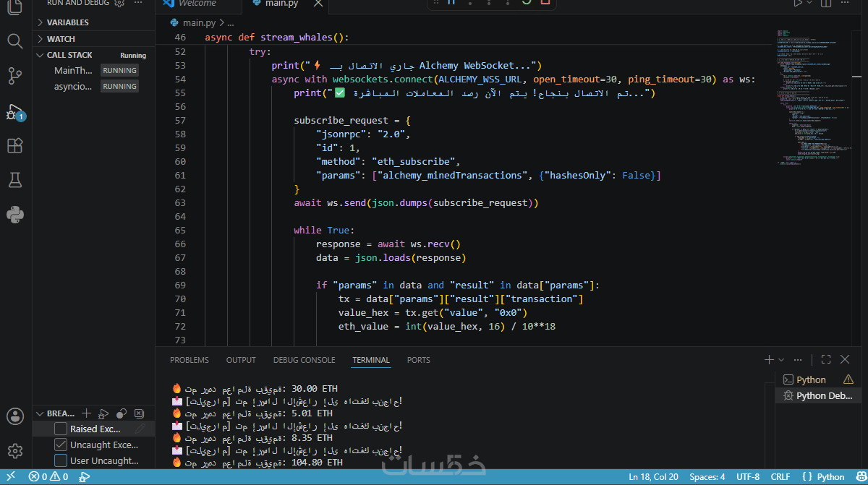Click play-bug icon in Breakpoints header
Screen dimensions: 868x485
click(x=103, y=413)
